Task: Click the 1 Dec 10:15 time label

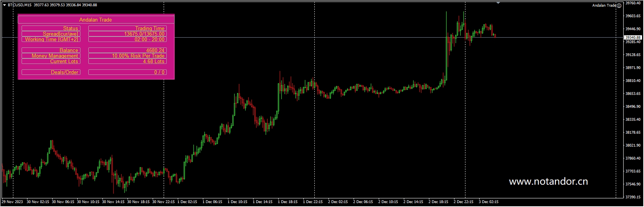Action: click(237, 202)
